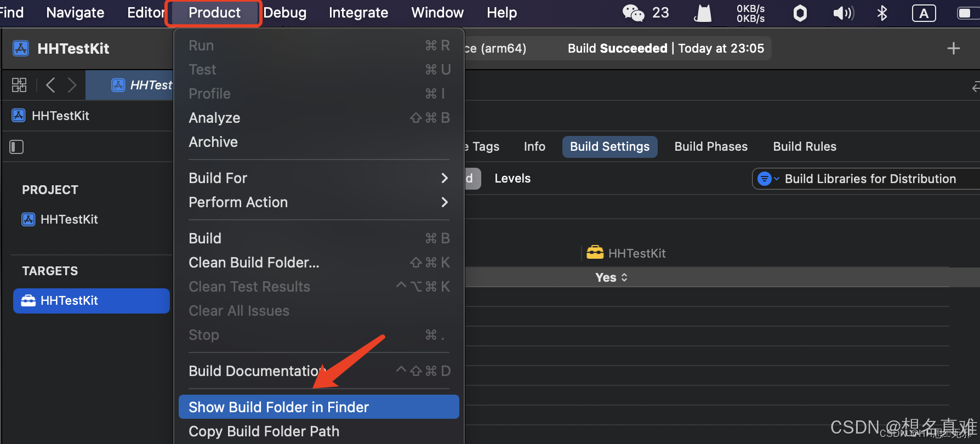Click the filter icon beside Build Libraries for Distribution
980x444 pixels.
[x=766, y=179]
